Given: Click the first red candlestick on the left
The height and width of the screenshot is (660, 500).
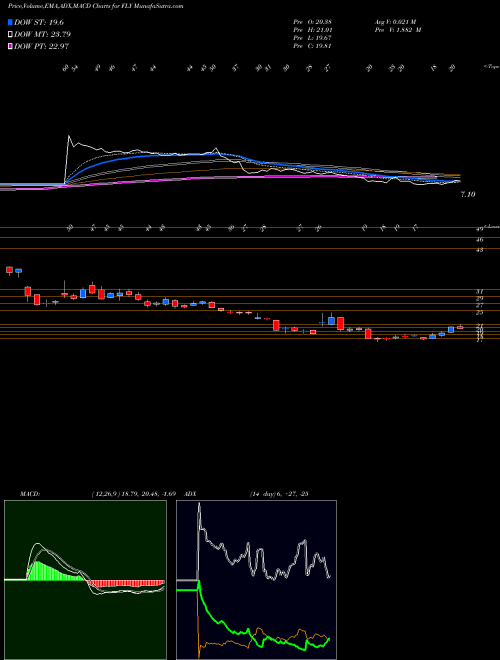Looking at the screenshot, I should 9,270.
